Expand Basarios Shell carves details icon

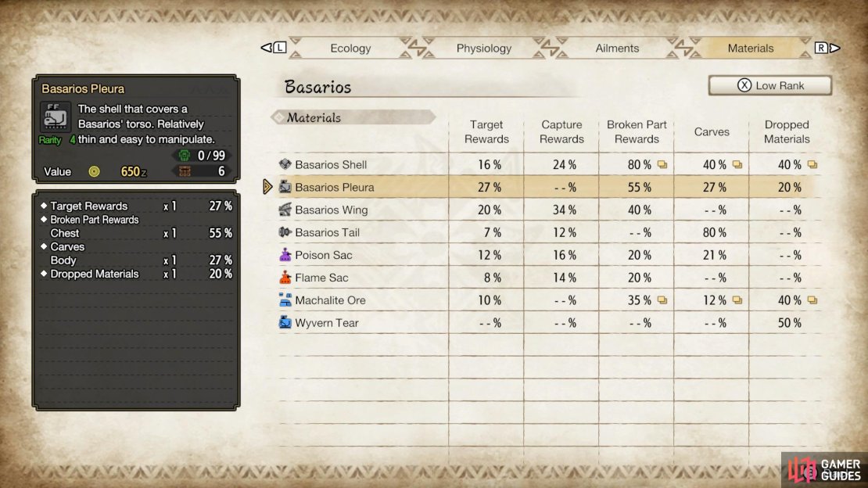click(x=737, y=164)
